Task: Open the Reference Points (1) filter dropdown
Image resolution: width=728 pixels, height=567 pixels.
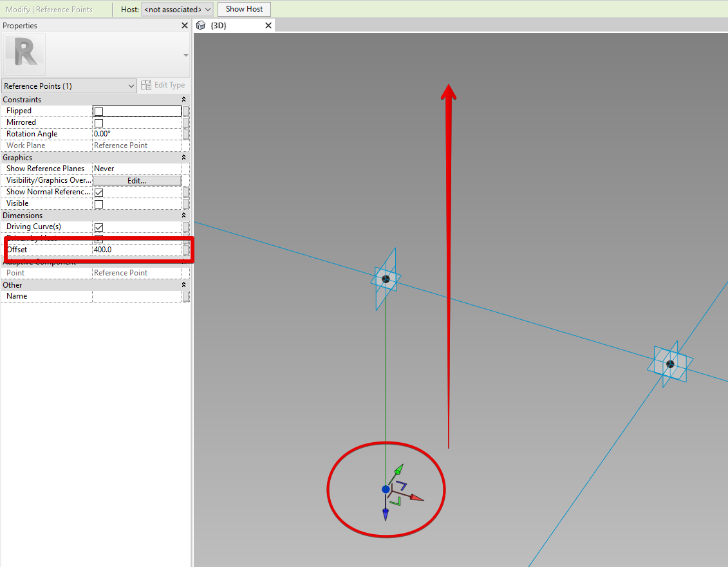Action: (x=69, y=86)
